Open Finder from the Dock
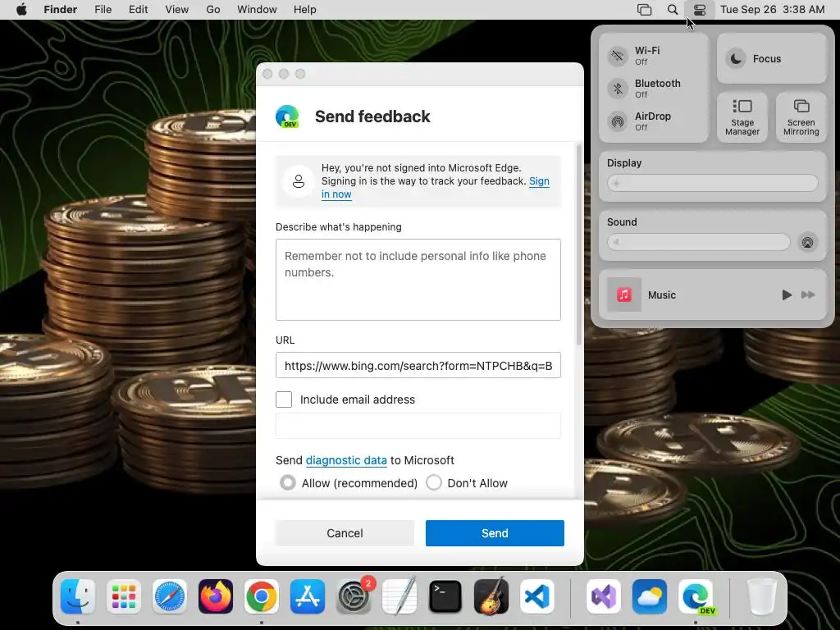The image size is (840, 630). coord(78,596)
